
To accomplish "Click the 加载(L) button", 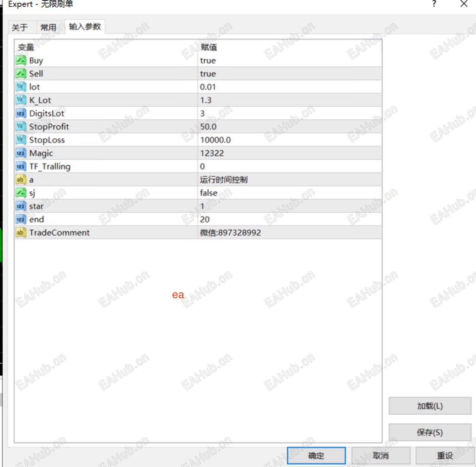I will pyautogui.click(x=430, y=406).
